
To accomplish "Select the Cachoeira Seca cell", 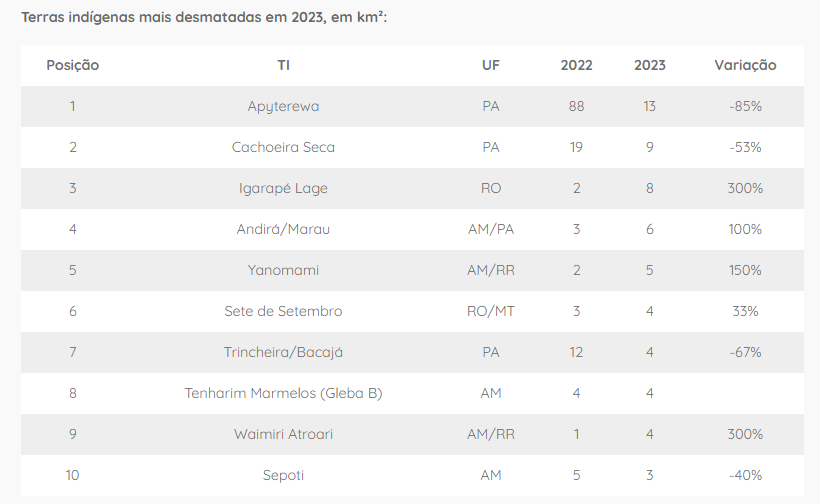I will point(283,147).
